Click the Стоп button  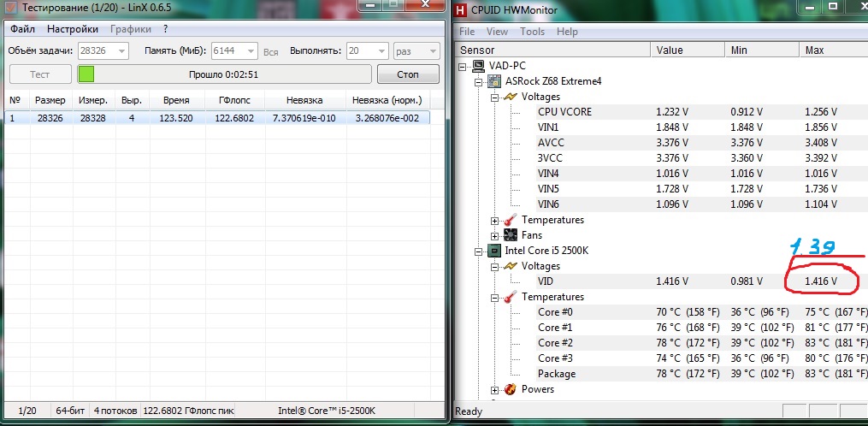coord(408,74)
